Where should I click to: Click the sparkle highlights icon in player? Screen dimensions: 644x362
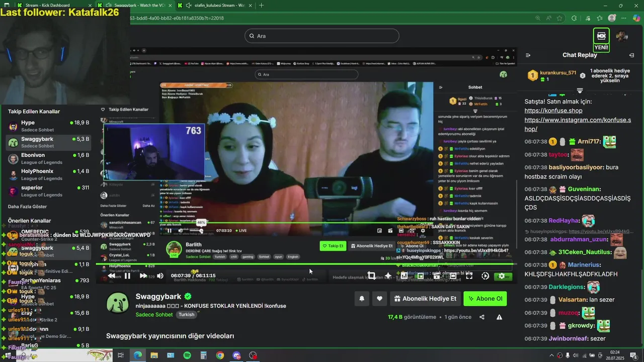tap(388, 276)
